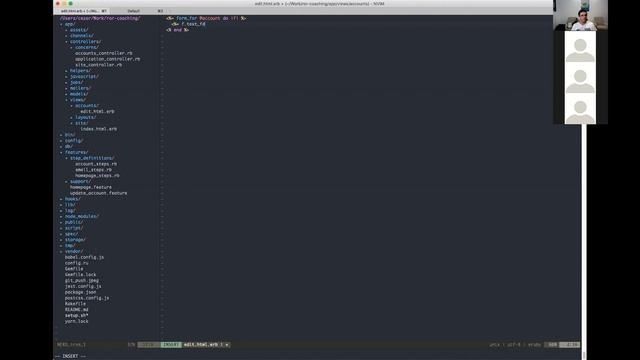Expand the lib/ folder
Screen dimensions: 640x360
coord(69,204)
